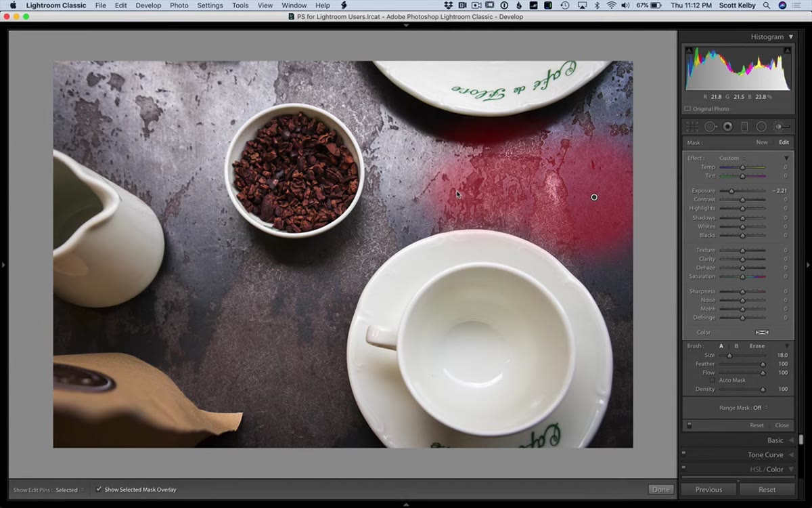Enable the Auto Mask checkbox

[712, 381]
